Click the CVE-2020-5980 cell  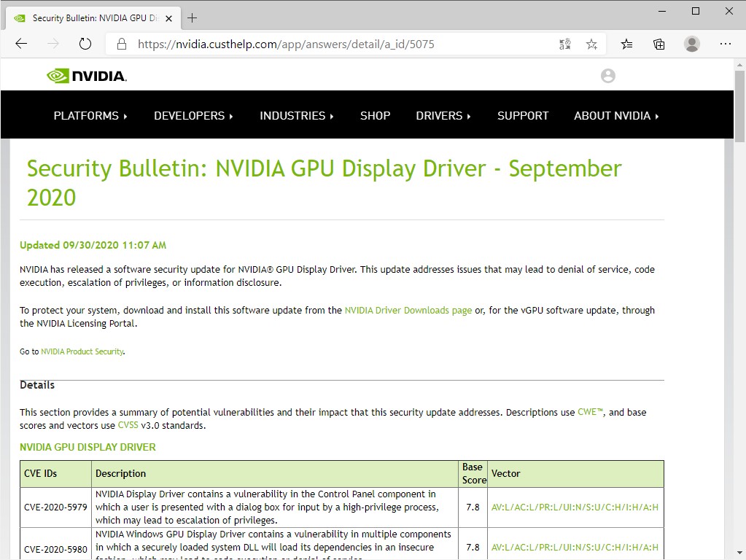pyautogui.click(x=55, y=544)
